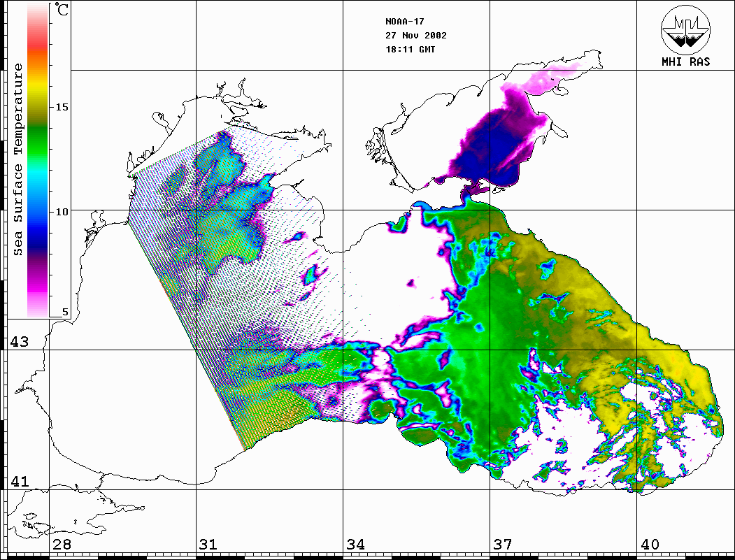Click the 'Sea Surface Temperature' legend title

(17, 160)
